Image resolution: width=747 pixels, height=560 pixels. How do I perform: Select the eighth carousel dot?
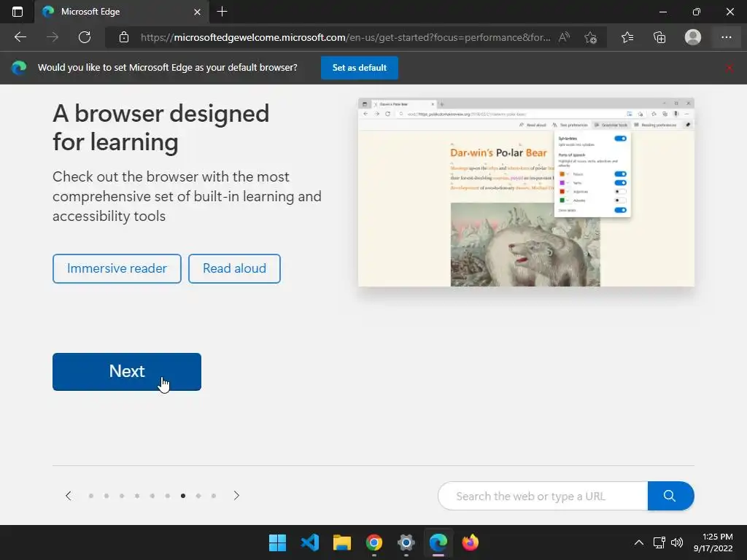[x=198, y=496]
